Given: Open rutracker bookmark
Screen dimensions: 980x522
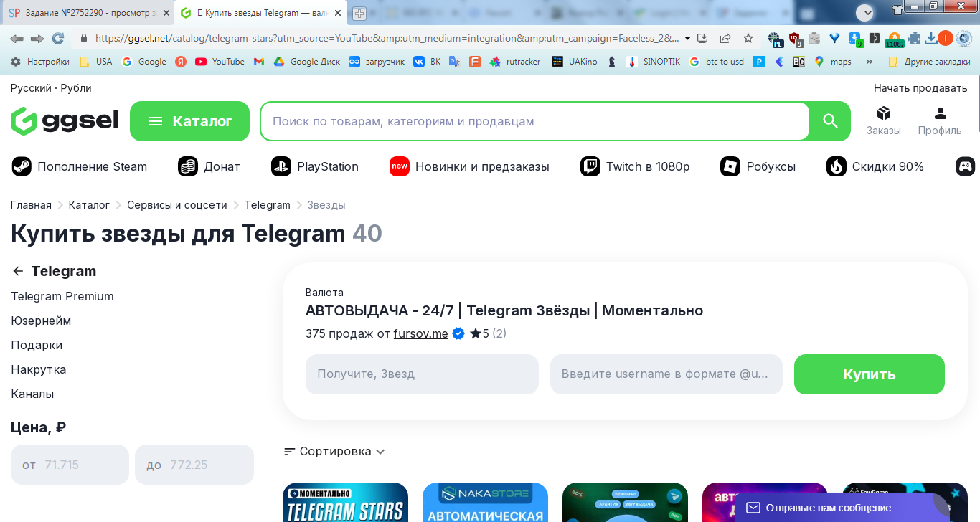Looking at the screenshot, I should tap(515, 62).
